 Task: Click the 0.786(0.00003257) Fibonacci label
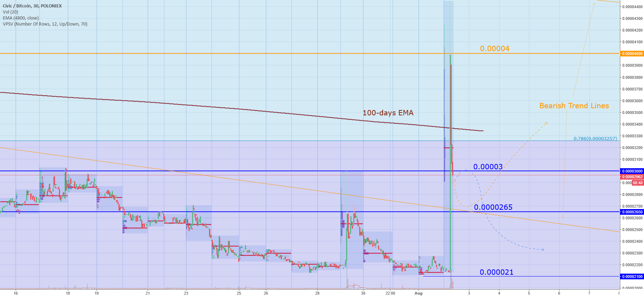595,138
